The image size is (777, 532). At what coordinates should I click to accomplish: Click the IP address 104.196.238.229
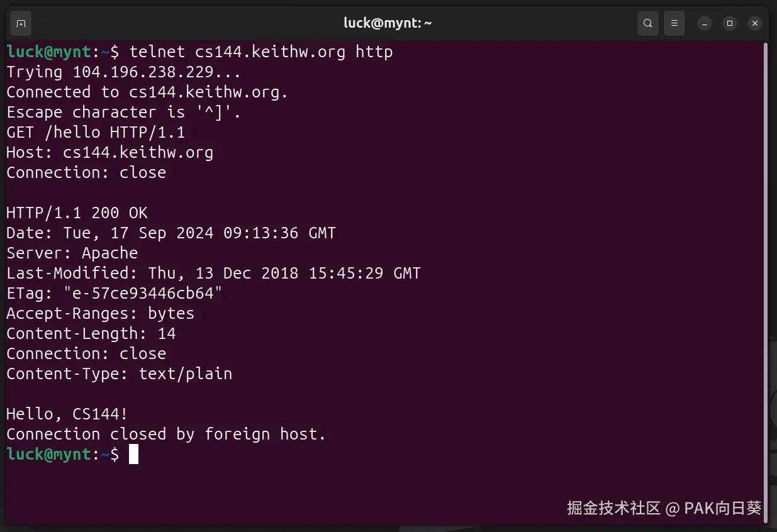click(143, 72)
